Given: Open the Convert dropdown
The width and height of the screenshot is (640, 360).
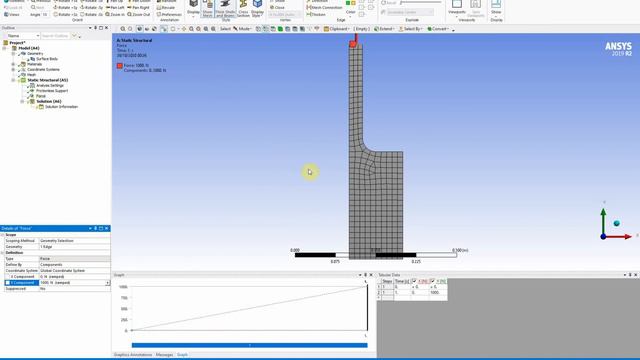Looking at the screenshot, I should coord(438,29).
